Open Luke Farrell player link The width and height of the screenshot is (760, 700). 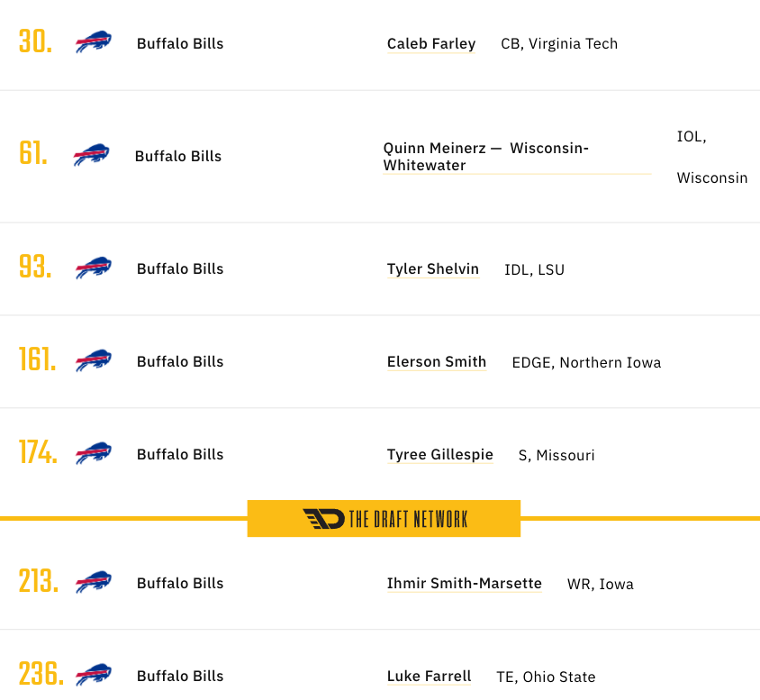(x=429, y=677)
